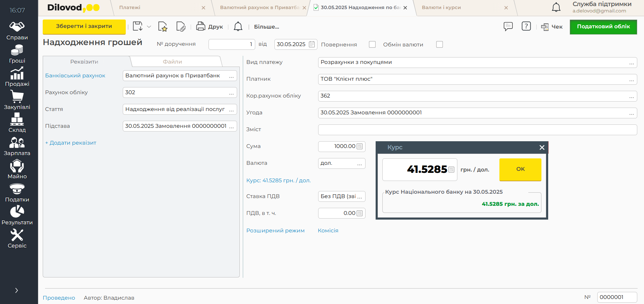Enable the Повернення checkbox
The width and height of the screenshot is (644, 304).
[372, 44]
